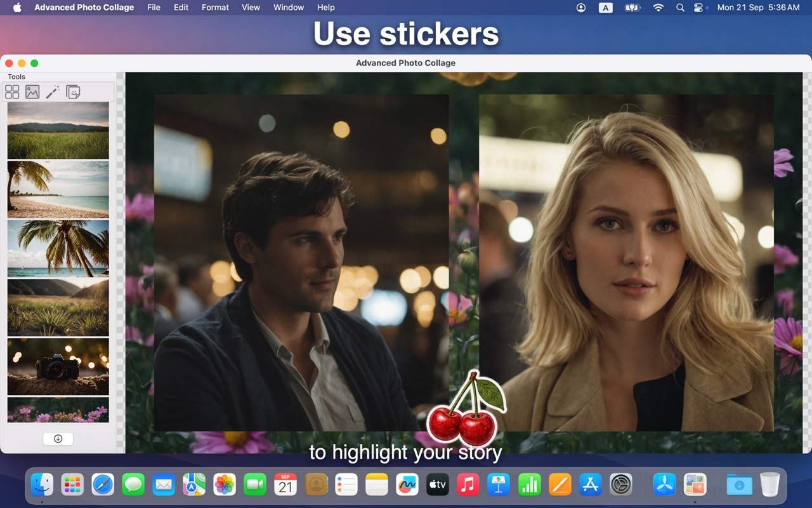Pick the camera with bokeh lights thumbnail
The height and width of the screenshot is (508, 812).
[58, 366]
